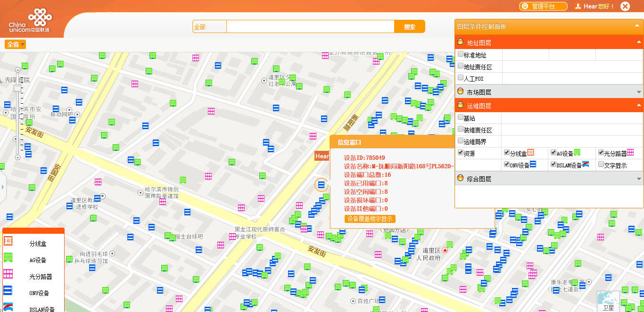Enable the 地址责任区 checkbox
The width and height of the screenshot is (644, 312).
click(461, 66)
